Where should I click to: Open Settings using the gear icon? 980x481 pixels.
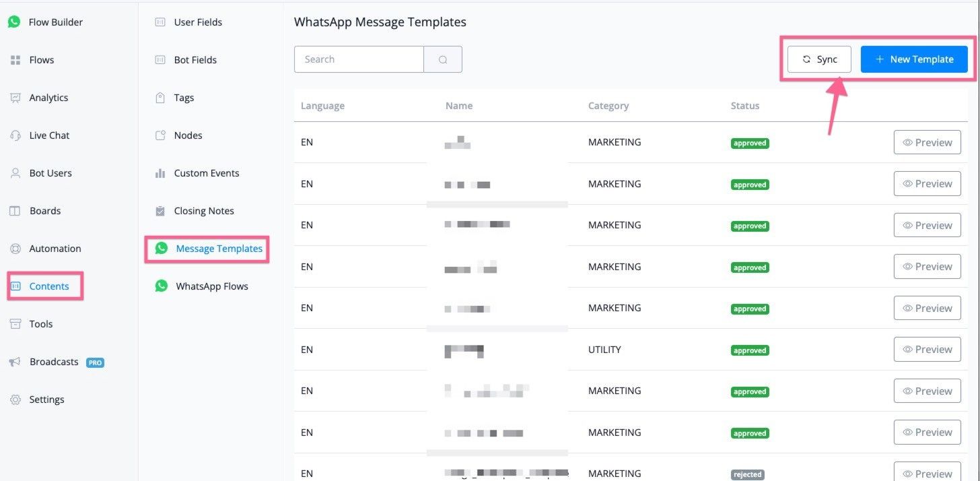pos(15,399)
